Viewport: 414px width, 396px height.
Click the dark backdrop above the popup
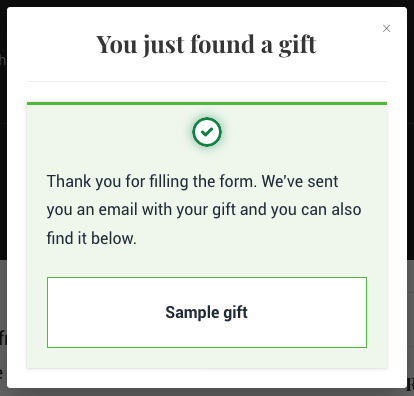click(x=207, y=3)
